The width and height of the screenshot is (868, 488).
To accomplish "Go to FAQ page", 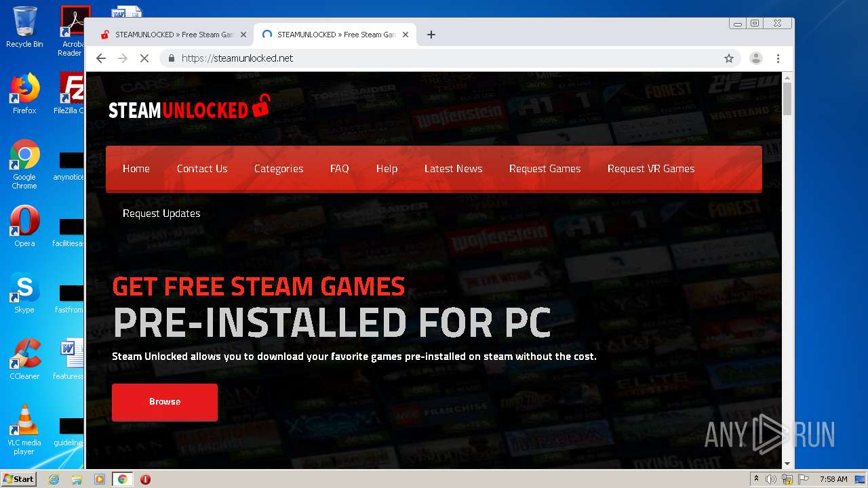I will coord(340,169).
